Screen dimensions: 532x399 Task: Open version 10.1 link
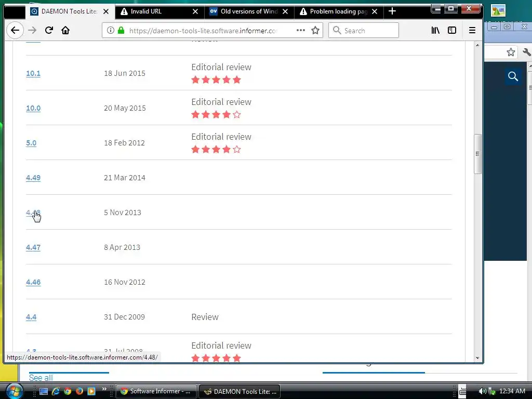33,73
